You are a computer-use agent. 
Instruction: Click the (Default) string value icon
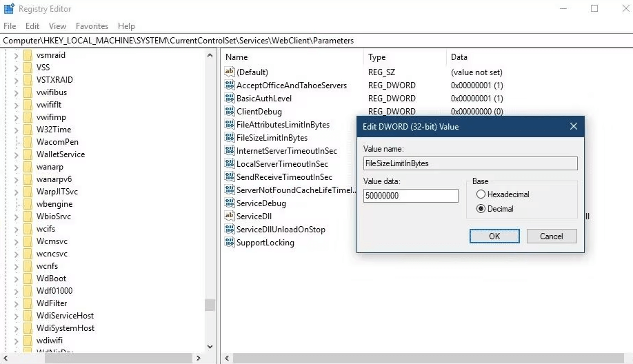230,72
